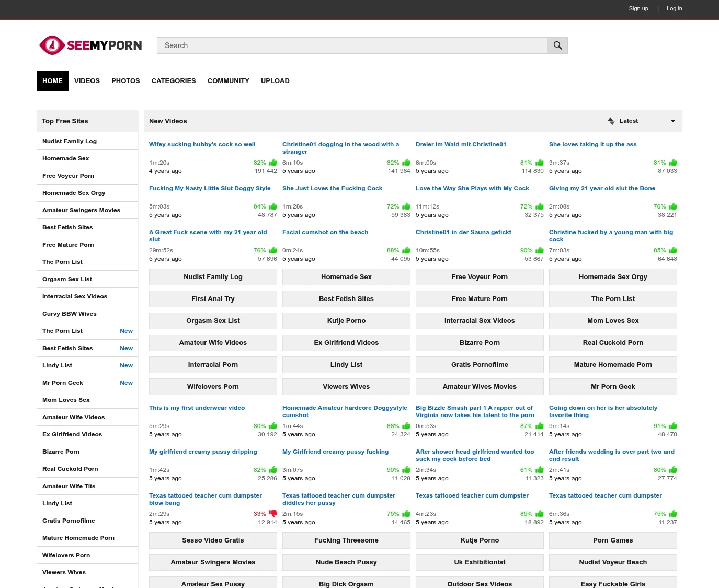
Task: Open the UPLOAD menu item
Action: click(275, 81)
